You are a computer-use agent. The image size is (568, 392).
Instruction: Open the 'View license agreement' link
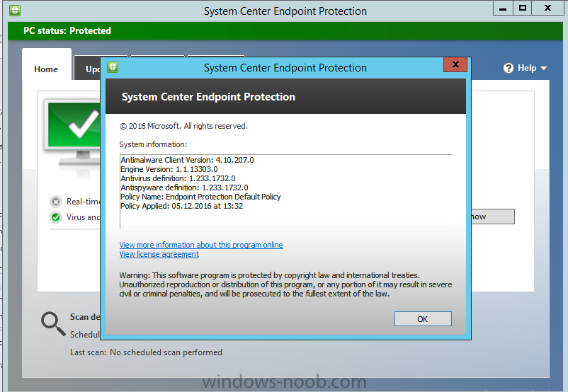click(159, 254)
